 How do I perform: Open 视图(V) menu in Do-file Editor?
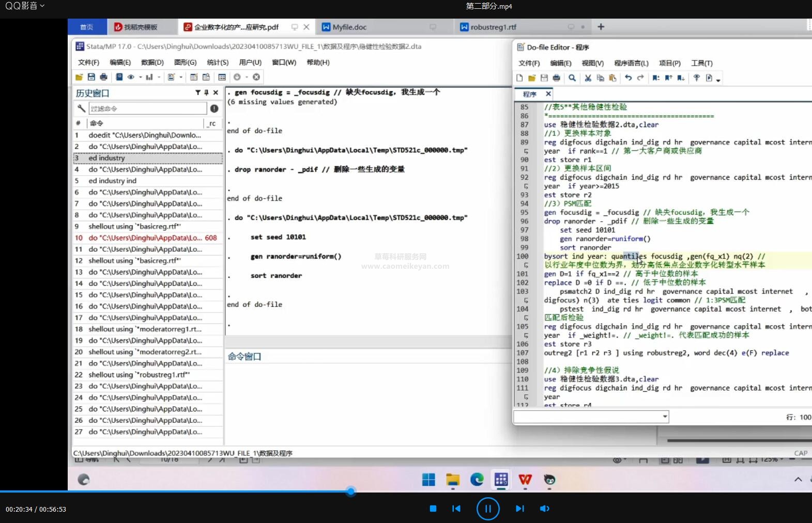tap(592, 63)
